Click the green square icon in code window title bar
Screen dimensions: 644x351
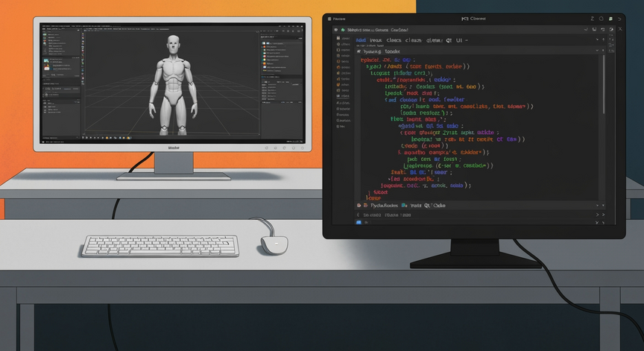coord(610,19)
